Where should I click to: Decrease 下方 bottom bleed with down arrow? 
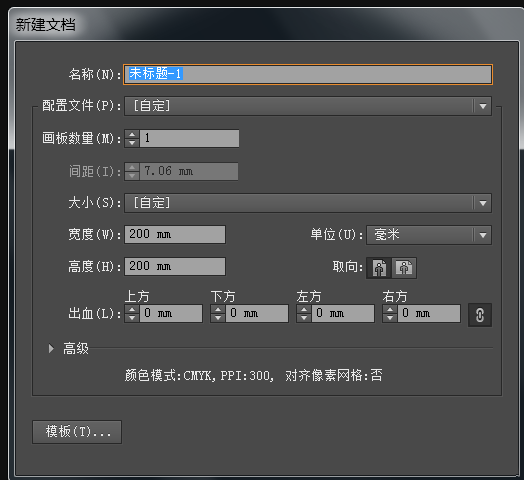pyautogui.click(x=218, y=318)
